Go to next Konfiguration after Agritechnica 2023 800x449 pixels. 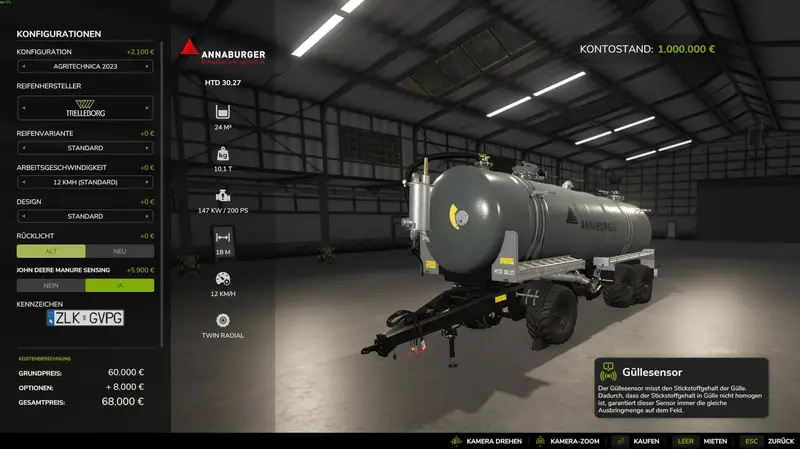[x=148, y=66]
